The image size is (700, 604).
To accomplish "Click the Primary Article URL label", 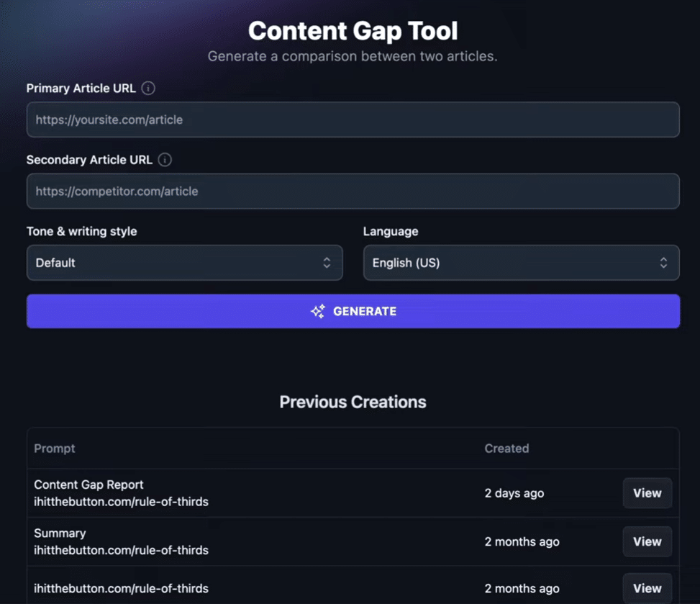I will click(81, 88).
